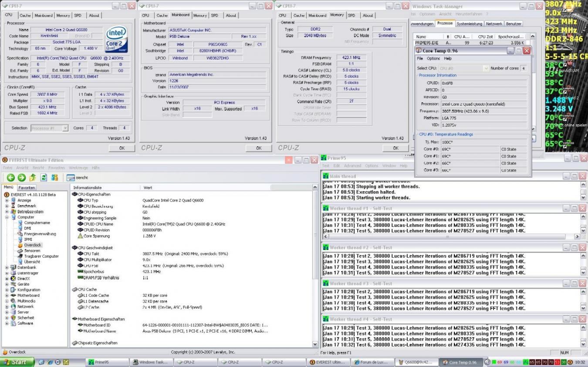Expand the Motherboard node in EVEREST tree
This screenshot has height=367, width=588.
[7, 295]
